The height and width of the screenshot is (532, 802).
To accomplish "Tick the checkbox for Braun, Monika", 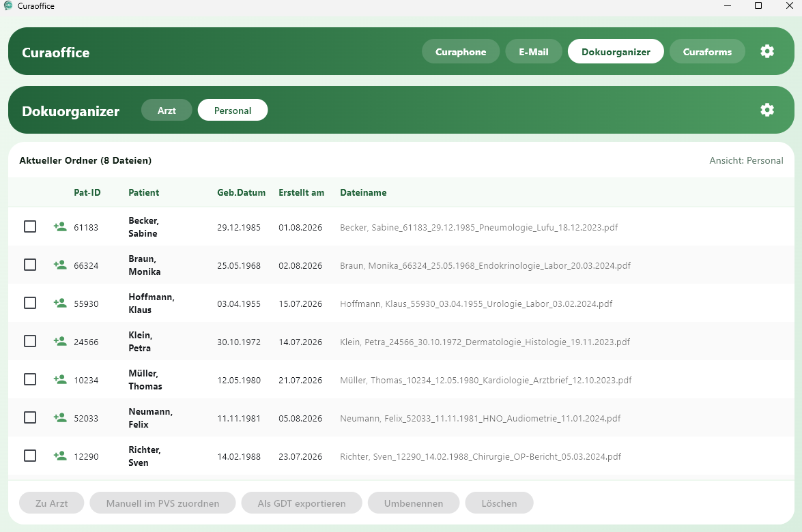I will pyautogui.click(x=30, y=265).
